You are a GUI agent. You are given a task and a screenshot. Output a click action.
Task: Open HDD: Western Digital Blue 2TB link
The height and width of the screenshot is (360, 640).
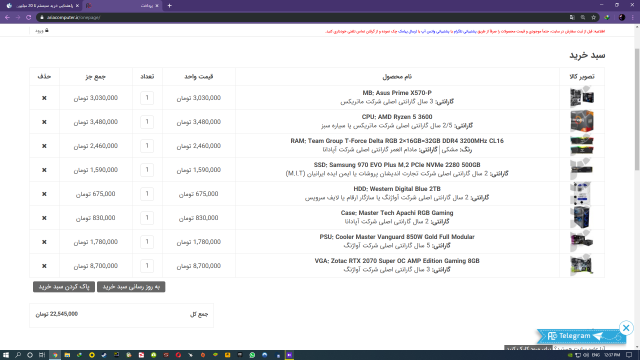pyautogui.click(x=397, y=189)
